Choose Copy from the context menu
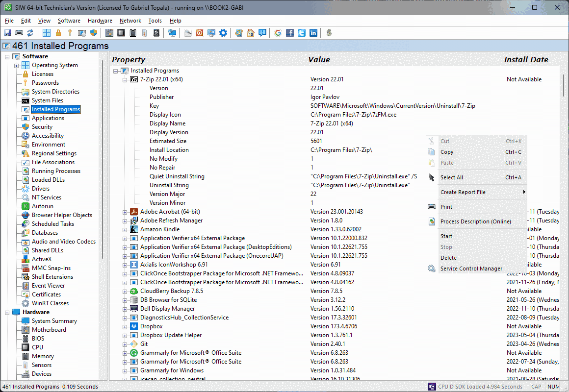569x392 pixels. tap(446, 152)
